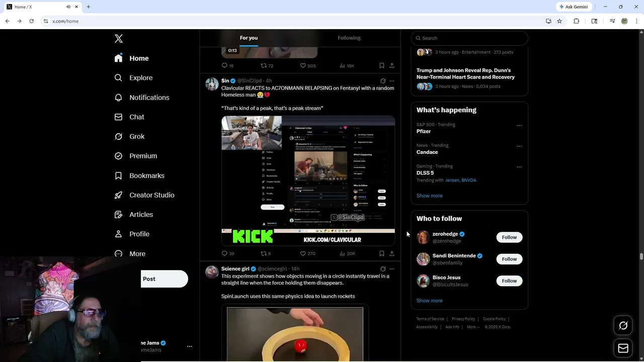The image size is (644, 362).
Task: Follow Bisco Jesus
Action: click(509, 281)
